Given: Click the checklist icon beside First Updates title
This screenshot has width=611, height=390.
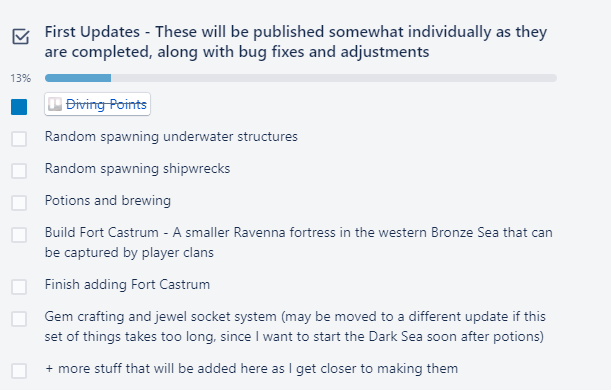Looking at the screenshot, I should point(20,37).
